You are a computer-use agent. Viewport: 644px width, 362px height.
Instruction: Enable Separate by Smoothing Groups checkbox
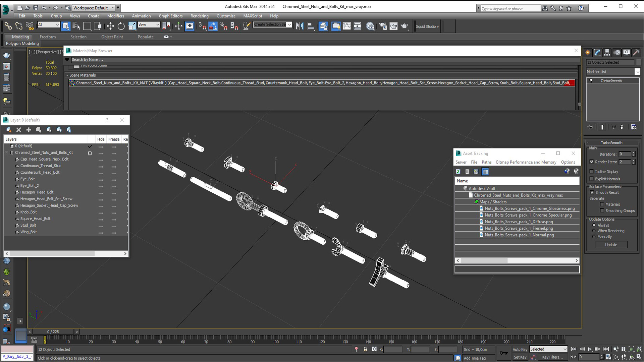(602, 210)
